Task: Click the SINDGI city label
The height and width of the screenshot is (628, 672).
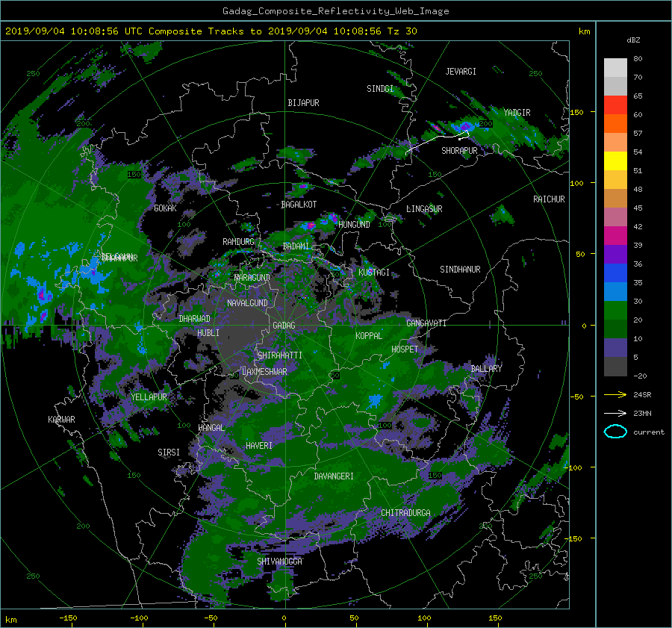Action: click(380, 89)
